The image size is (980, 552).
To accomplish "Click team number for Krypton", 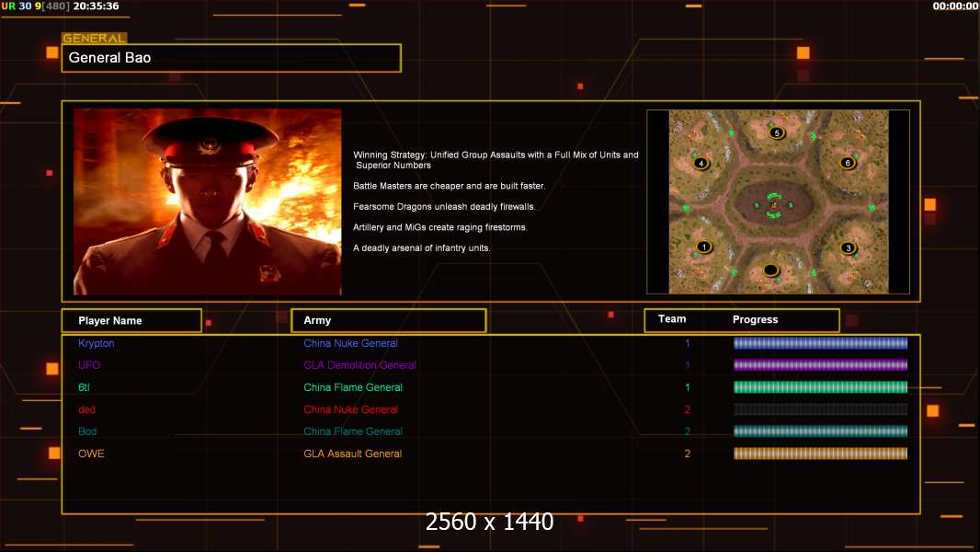I will (688, 343).
